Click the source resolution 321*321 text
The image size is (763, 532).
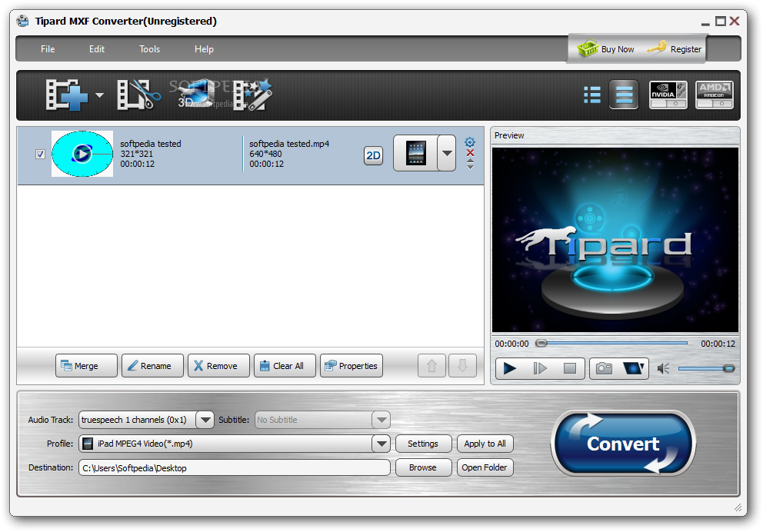[137, 154]
